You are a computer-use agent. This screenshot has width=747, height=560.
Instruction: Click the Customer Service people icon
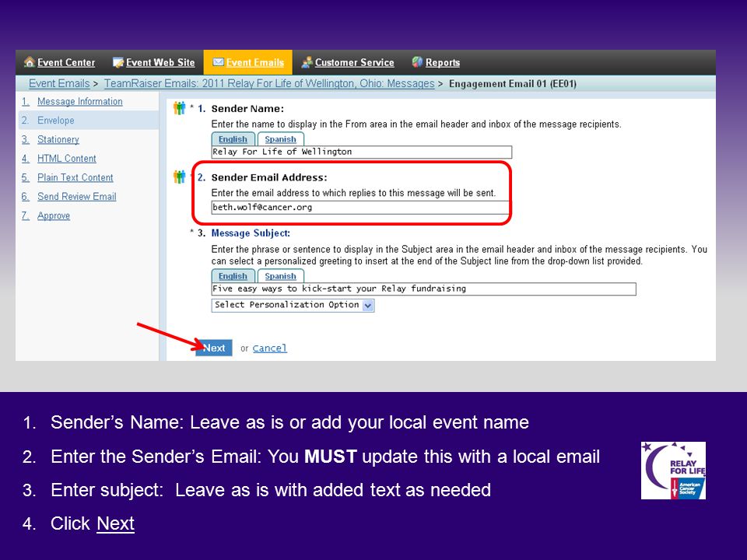click(x=307, y=62)
